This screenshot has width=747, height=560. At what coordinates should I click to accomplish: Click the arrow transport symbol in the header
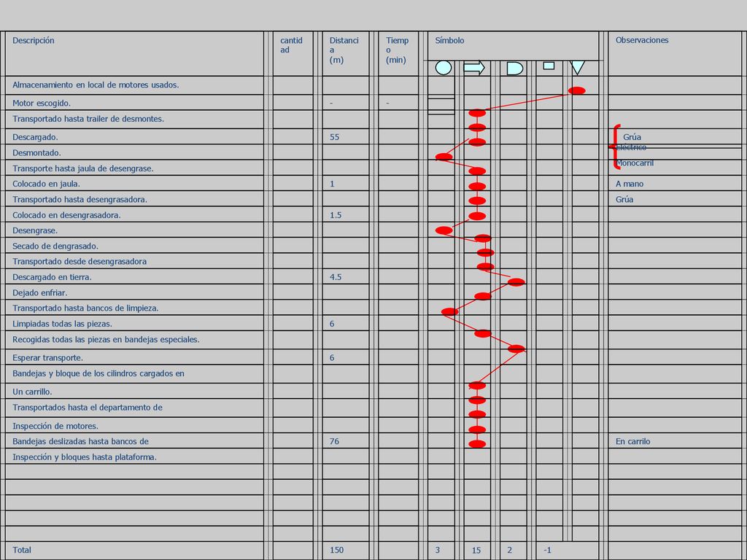pyautogui.click(x=474, y=68)
